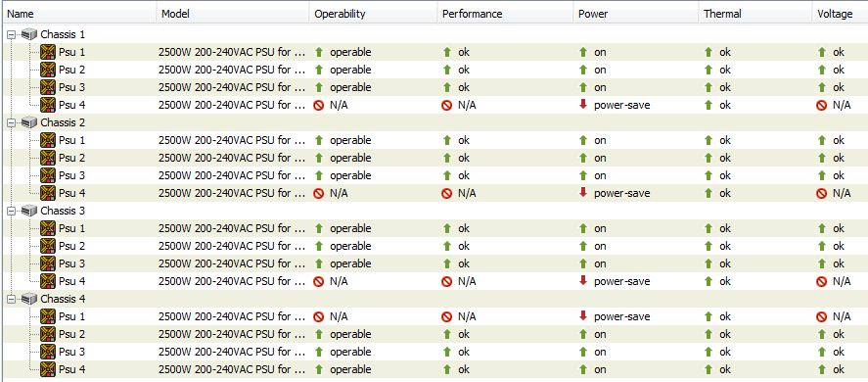Click 'operable' in Chassis 1 Psu 2 row
Viewport: 868px width, 382px height.
(350, 70)
